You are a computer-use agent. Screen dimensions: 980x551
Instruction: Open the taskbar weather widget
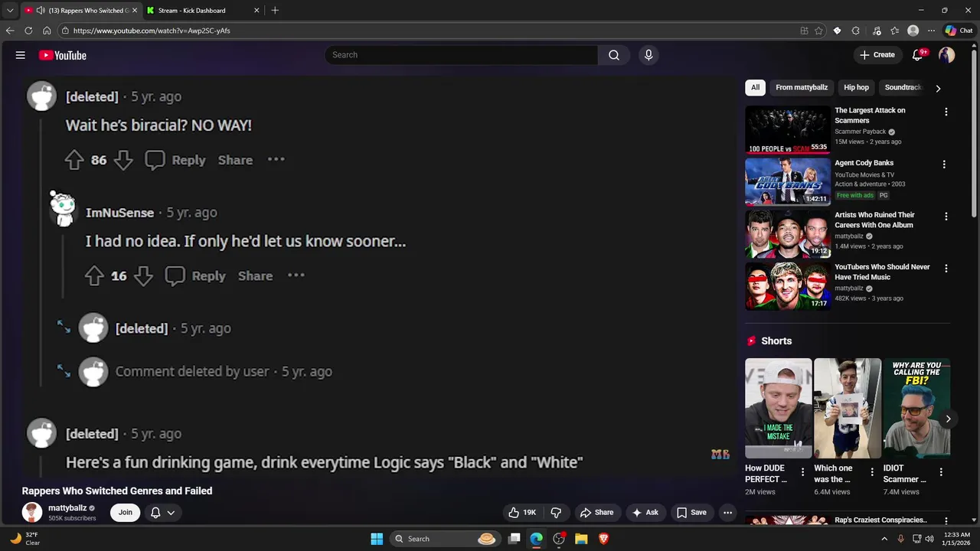25,539
